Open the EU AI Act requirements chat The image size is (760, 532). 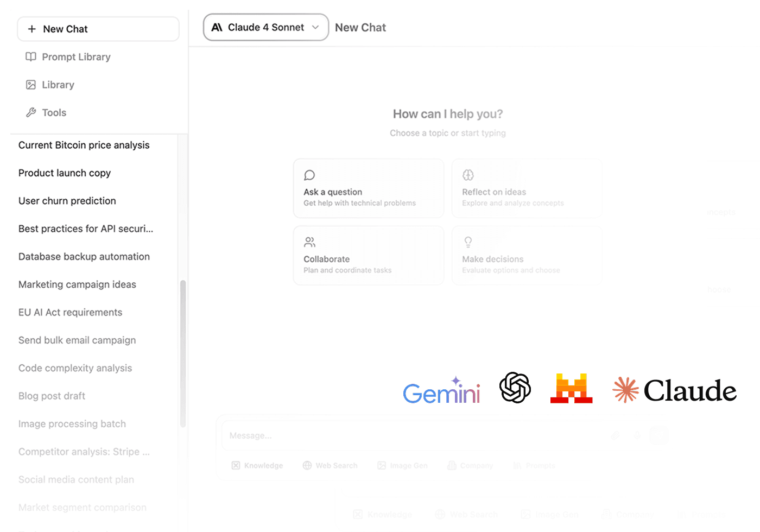pyautogui.click(x=71, y=312)
